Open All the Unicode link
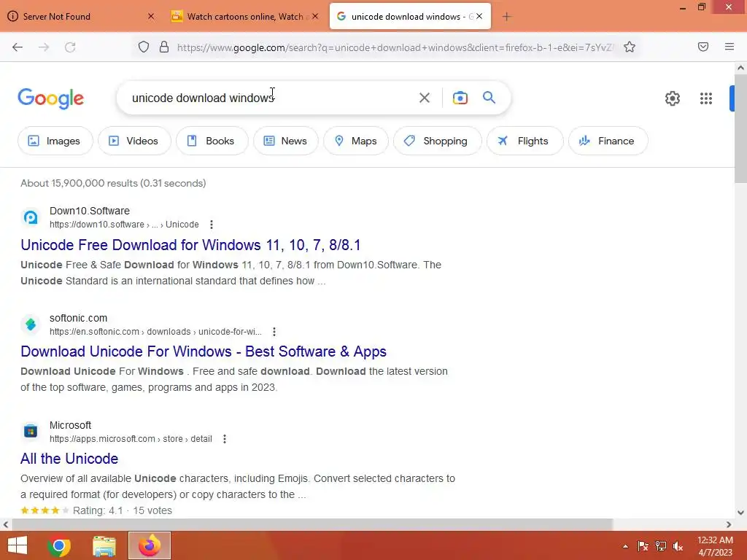 tap(69, 459)
